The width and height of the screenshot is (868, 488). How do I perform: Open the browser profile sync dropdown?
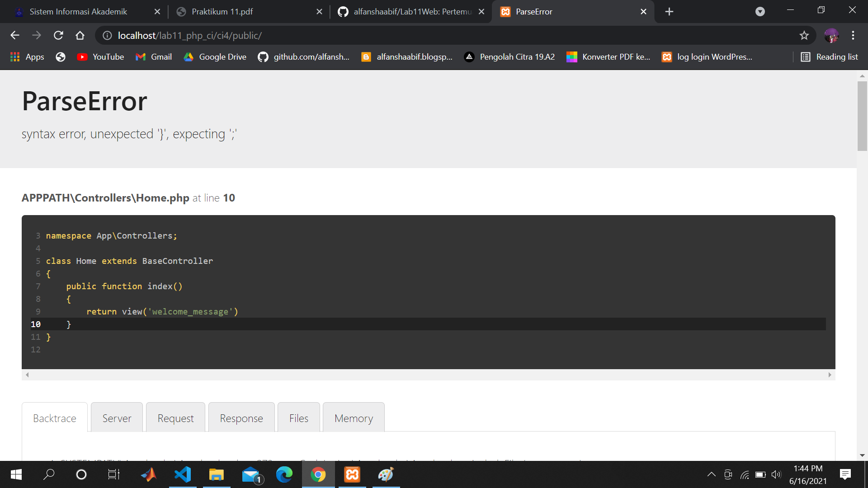[x=760, y=11]
